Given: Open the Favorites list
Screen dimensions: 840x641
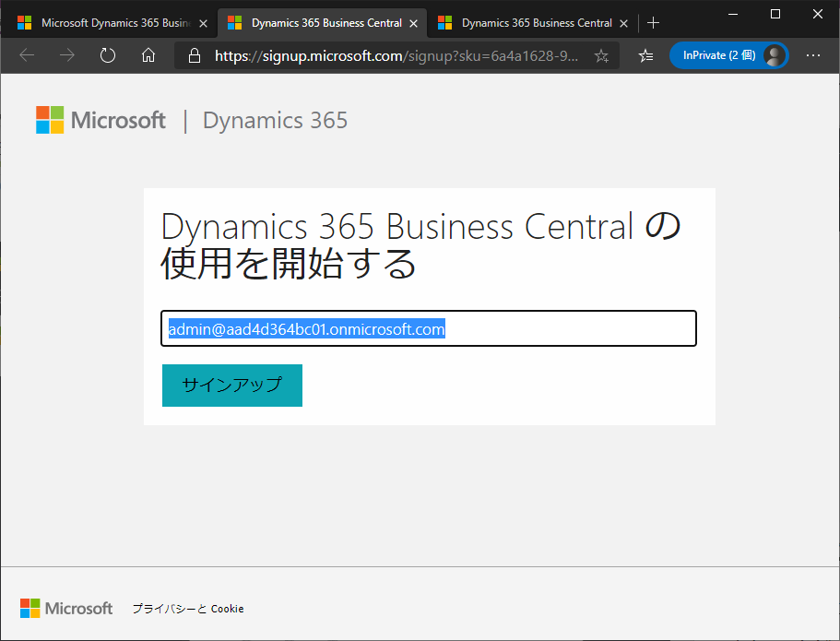Looking at the screenshot, I should click(x=646, y=55).
